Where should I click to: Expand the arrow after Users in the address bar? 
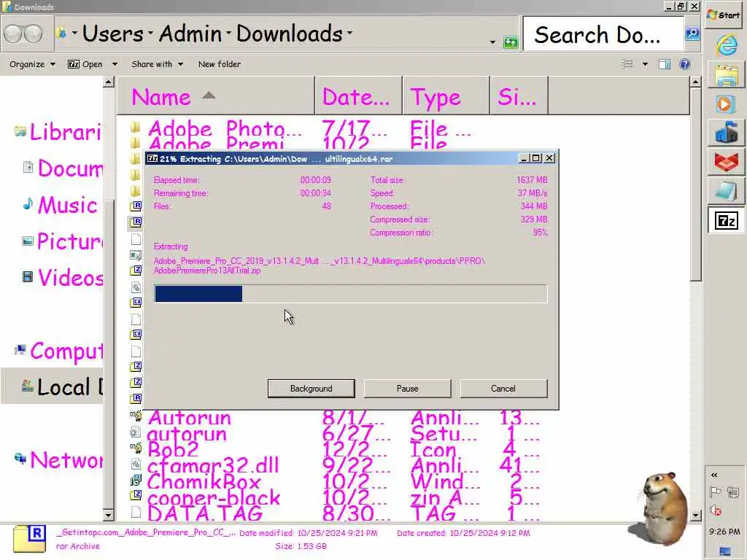(x=150, y=33)
